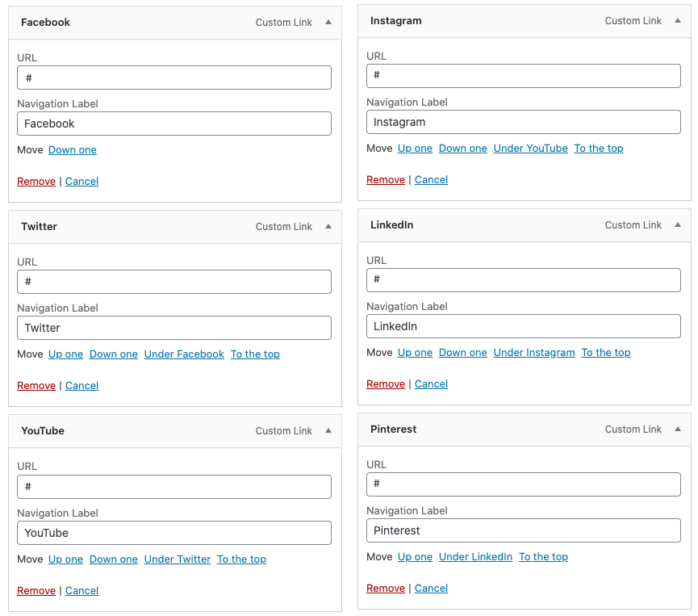Move LinkedIn up one
The height and width of the screenshot is (616, 698).
415,352
